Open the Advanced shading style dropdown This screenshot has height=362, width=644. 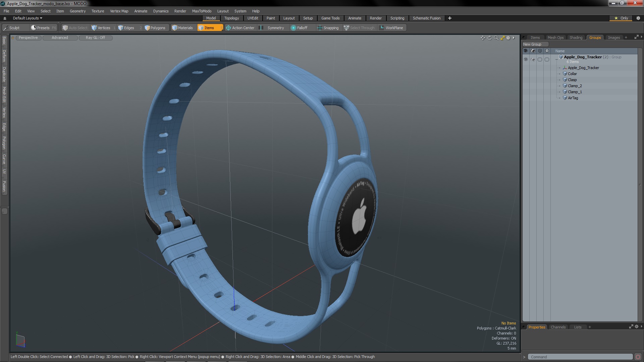60,38
